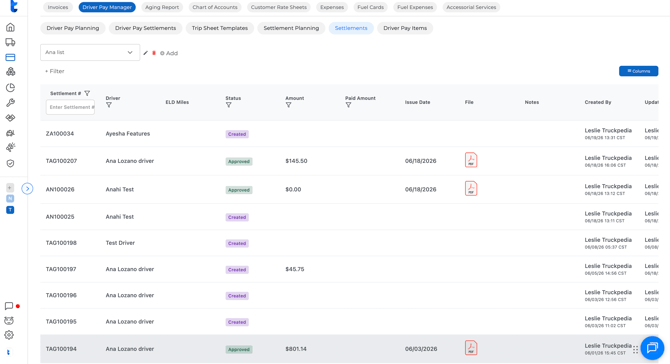Open Chart of Accounts tab
This screenshot has height=364, width=670.
click(x=215, y=7)
